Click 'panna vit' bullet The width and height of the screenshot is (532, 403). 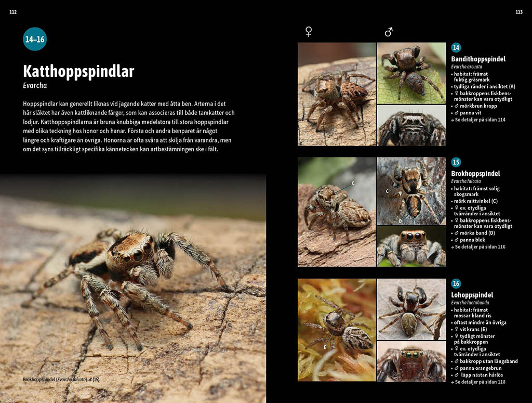click(466, 113)
